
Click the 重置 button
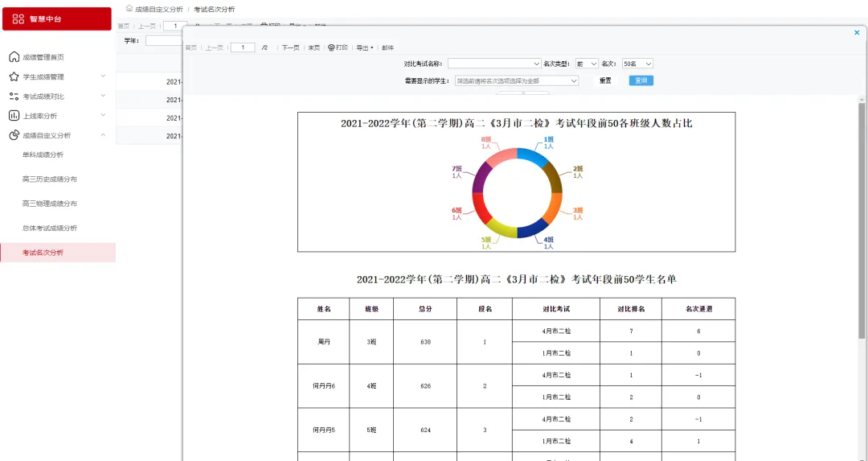point(605,80)
